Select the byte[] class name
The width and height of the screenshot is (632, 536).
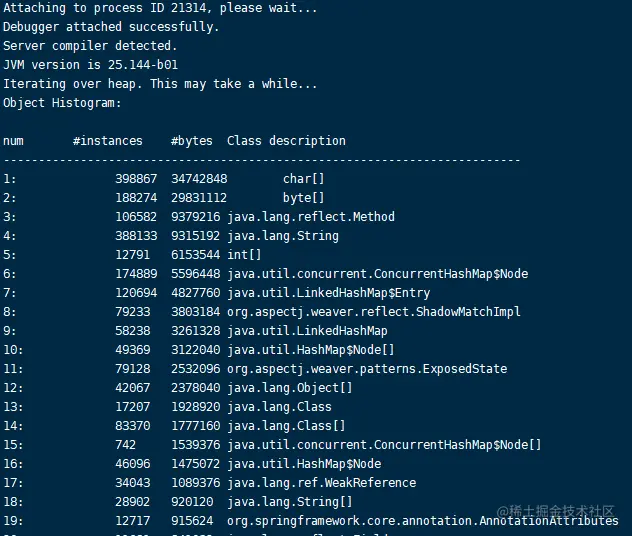point(304,198)
